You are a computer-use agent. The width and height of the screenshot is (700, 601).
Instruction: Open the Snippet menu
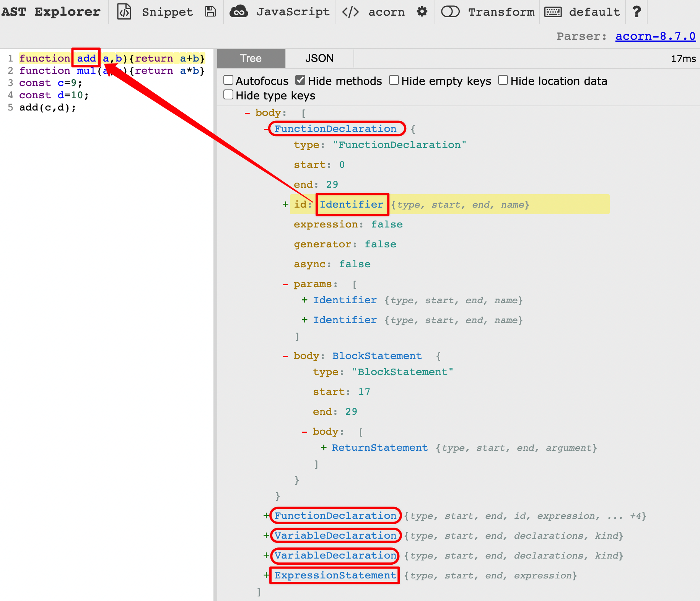pyautogui.click(x=167, y=12)
